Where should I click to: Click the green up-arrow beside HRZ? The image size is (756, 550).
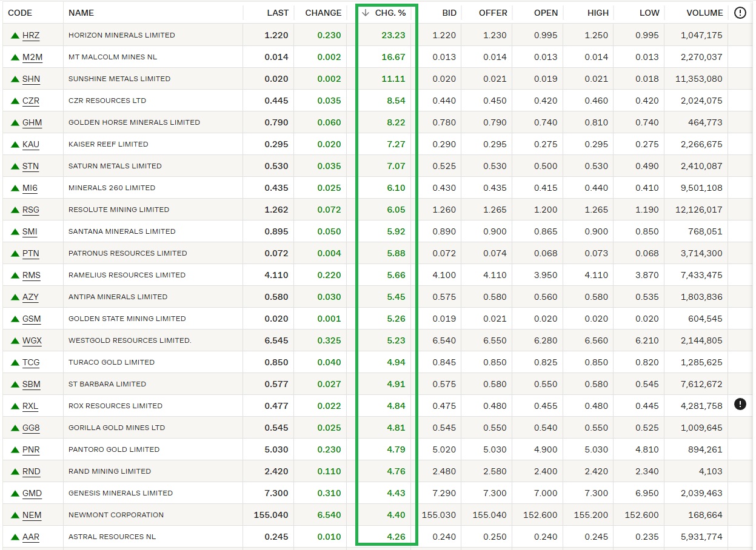coord(15,36)
